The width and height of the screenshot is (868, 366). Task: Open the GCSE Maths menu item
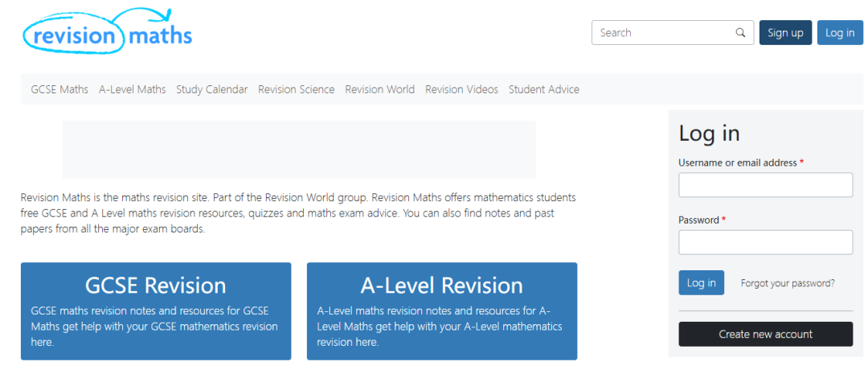(x=59, y=89)
